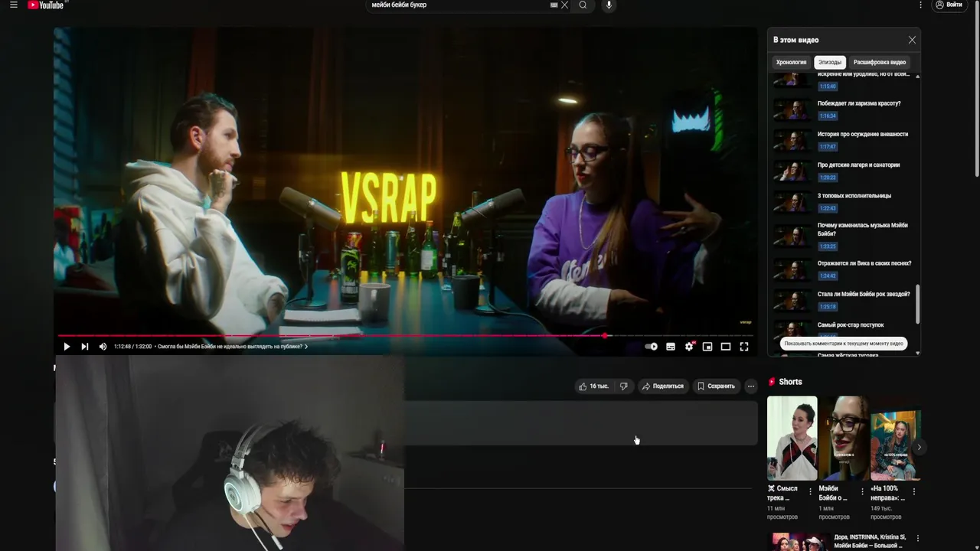This screenshot has height=551, width=980.
Task: Enter fullscreen mode
Action: (x=744, y=347)
